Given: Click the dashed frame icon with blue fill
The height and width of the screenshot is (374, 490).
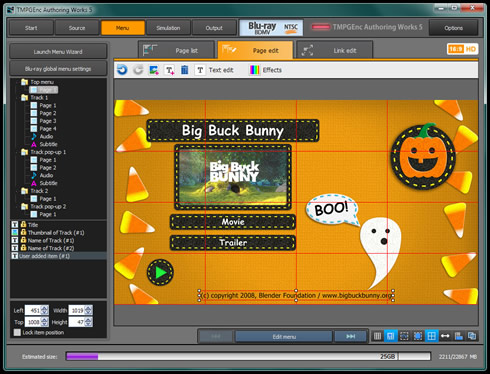Looking at the screenshot, I should pos(418,336).
